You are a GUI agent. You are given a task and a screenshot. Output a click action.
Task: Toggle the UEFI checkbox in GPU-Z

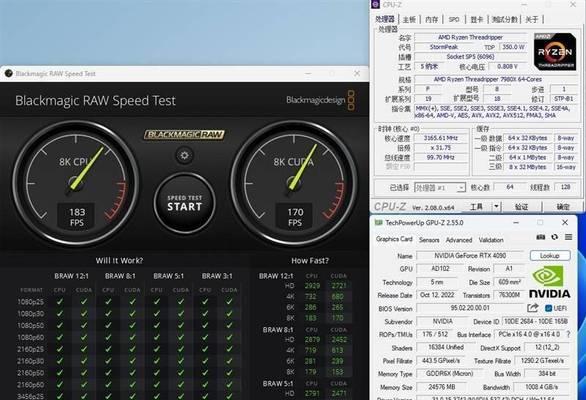(549, 308)
